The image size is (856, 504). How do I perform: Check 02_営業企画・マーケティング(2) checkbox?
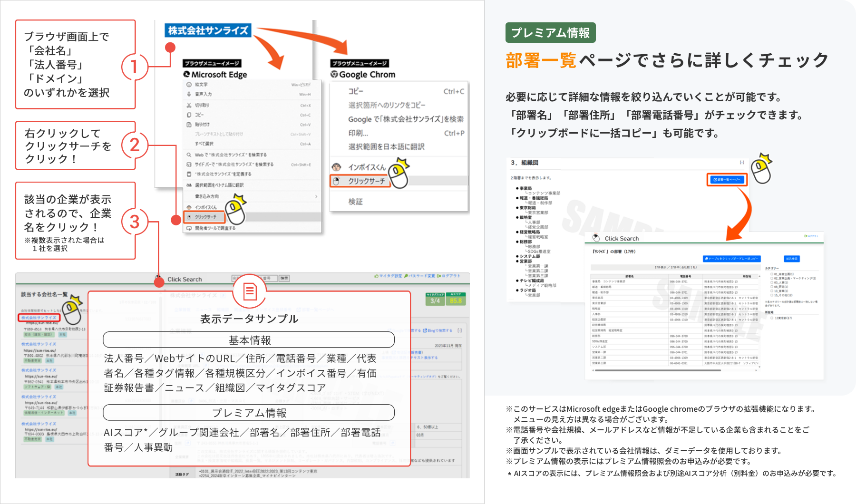pos(772,278)
